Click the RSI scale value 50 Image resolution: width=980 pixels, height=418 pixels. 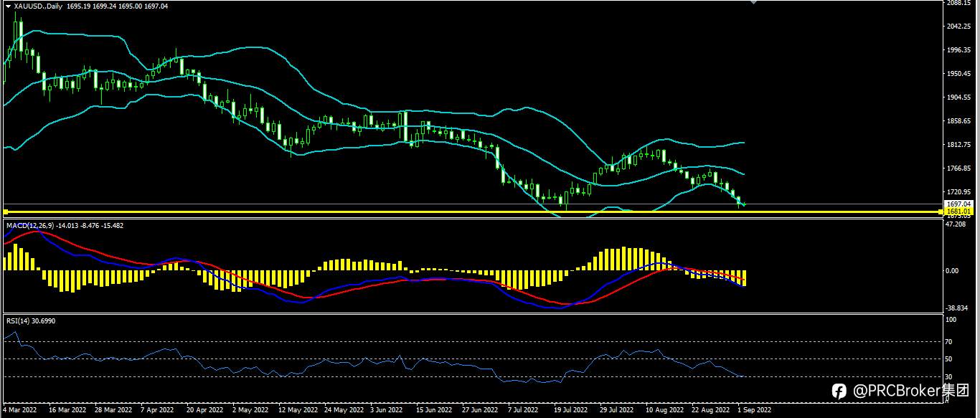point(950,358)
